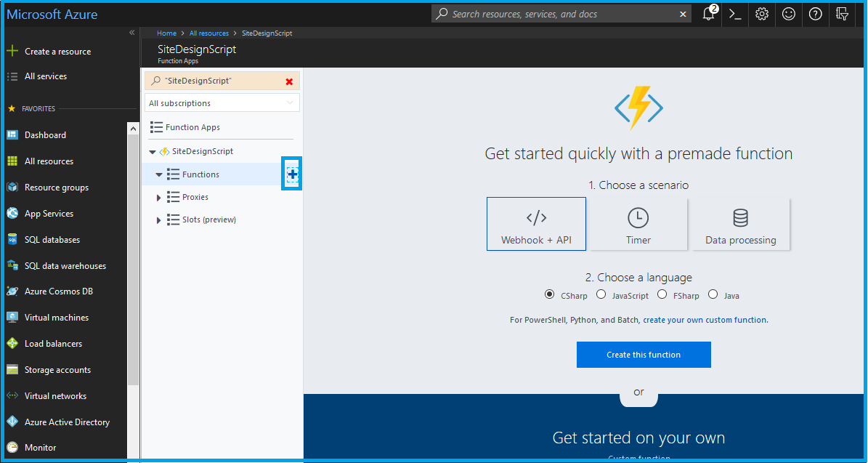868x463 pixels.
Task: Click the sidebar scrollbar up arrow
Action: [133, 129]
